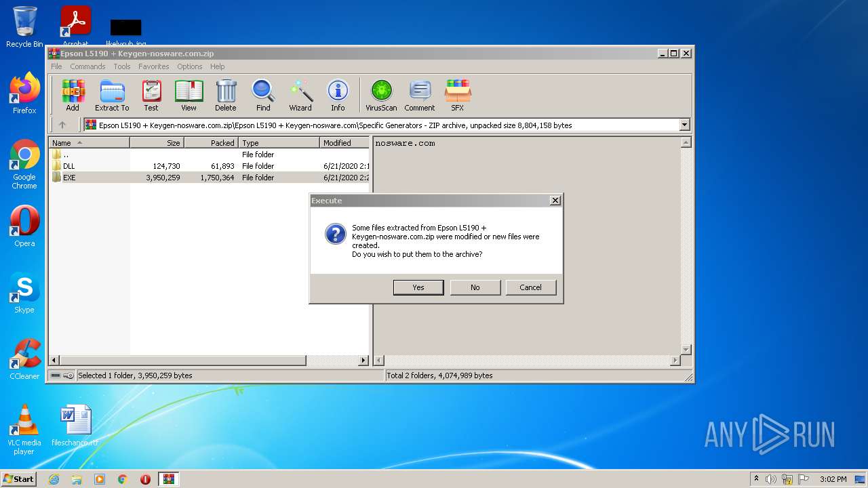Open the Commands menu
This screenshot has height=488, width=868.
click(x=87, y=66)
